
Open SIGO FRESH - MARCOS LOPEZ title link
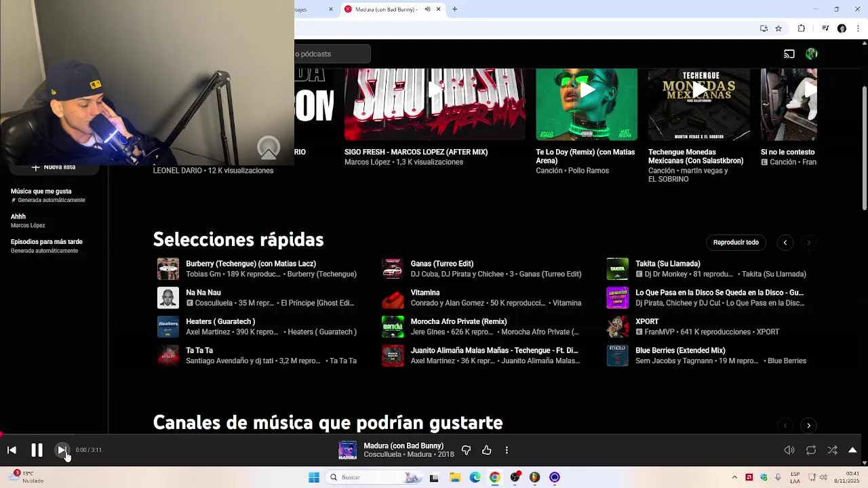pyautogui.click(x=416, y=152)
